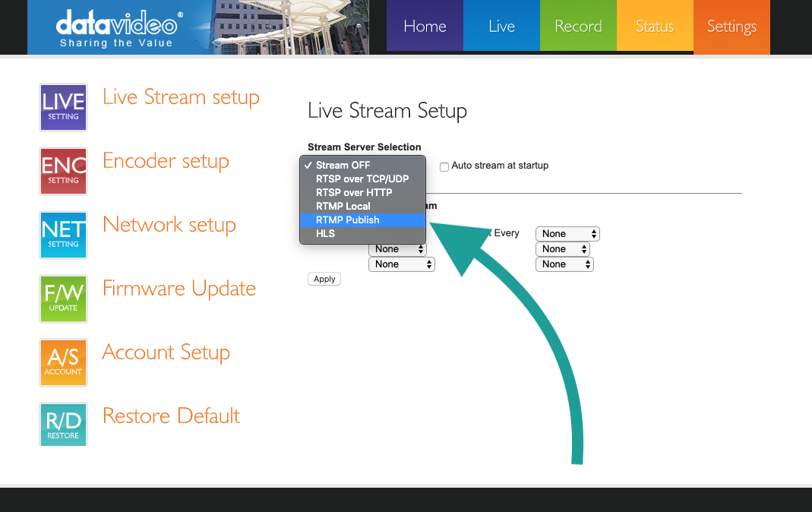Viewport: 812px width, 512px height.
Task: Choose RTMP Publish from the dropdown list
Action: [348, 220]
